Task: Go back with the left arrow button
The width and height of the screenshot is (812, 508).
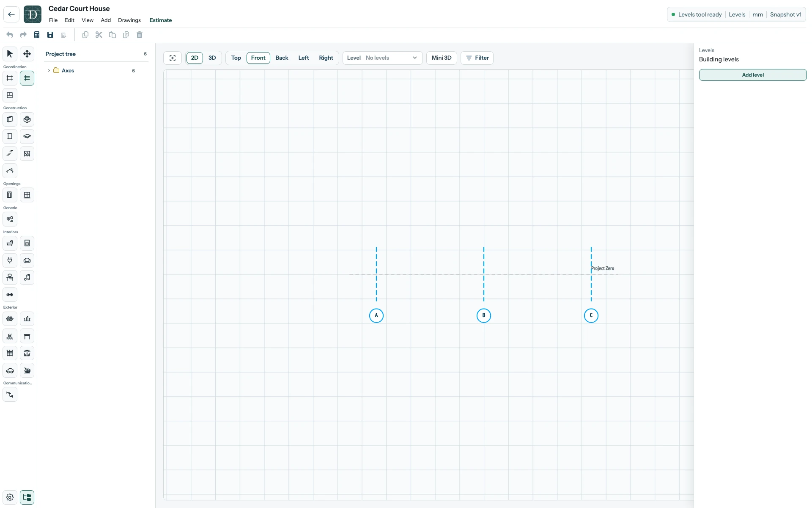Action: coord(11,14)
